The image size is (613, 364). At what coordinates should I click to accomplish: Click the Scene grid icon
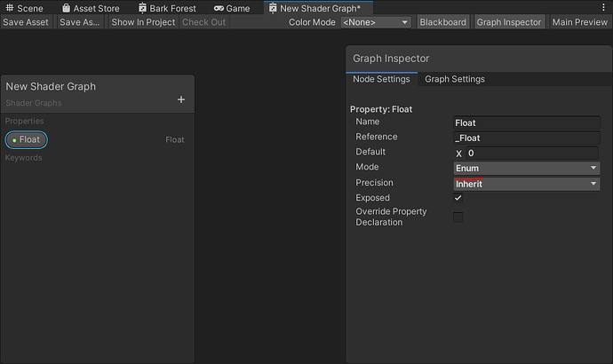click(x=10, y=8)
